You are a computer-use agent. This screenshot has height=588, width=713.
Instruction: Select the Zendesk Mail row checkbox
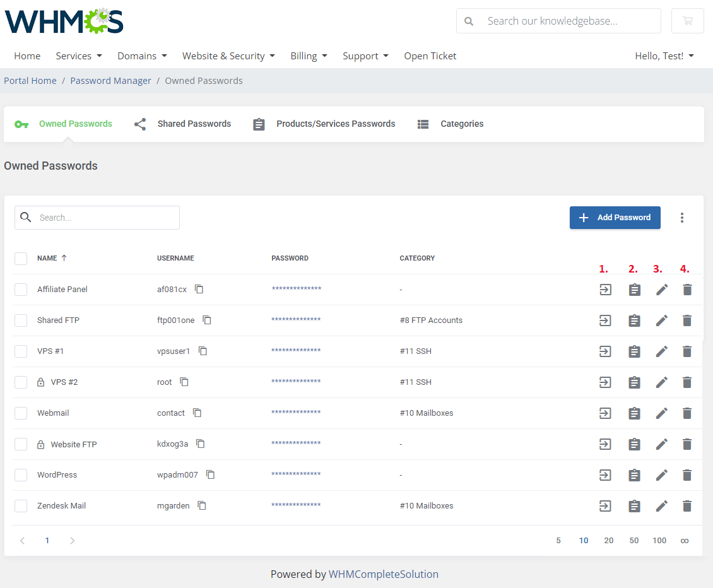point(21,506)
